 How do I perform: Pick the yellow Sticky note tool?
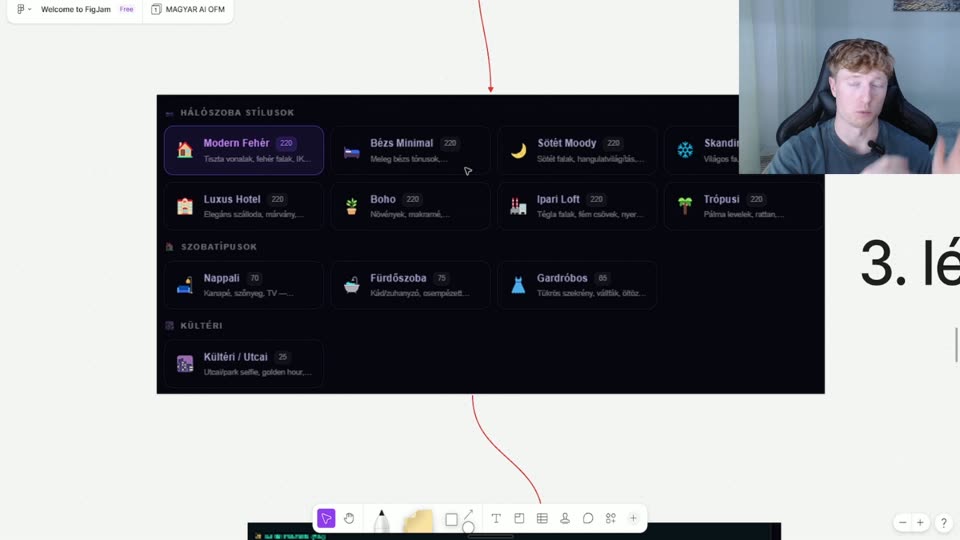click(x=418, y=521)
